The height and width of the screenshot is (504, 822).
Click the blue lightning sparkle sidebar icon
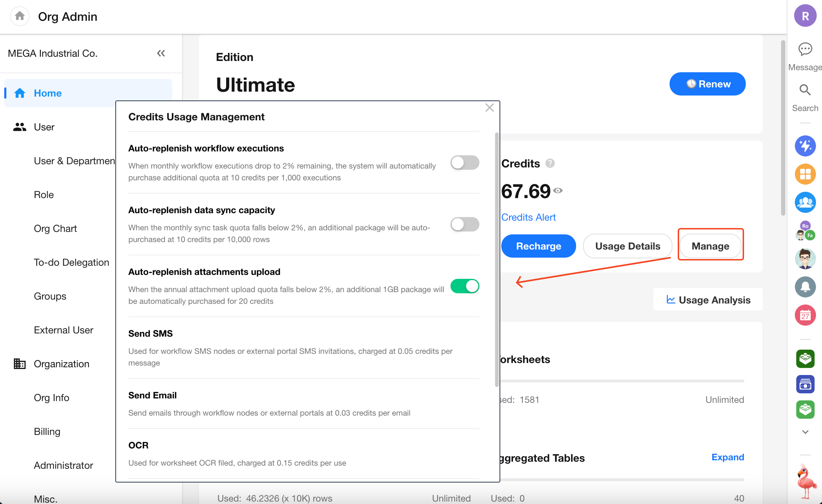(805, 146)
